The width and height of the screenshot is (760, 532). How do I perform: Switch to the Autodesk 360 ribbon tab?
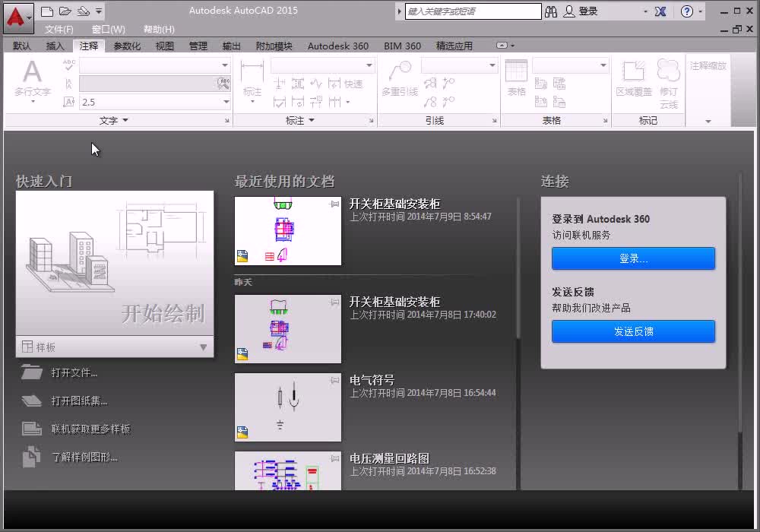tap(338, 46)
